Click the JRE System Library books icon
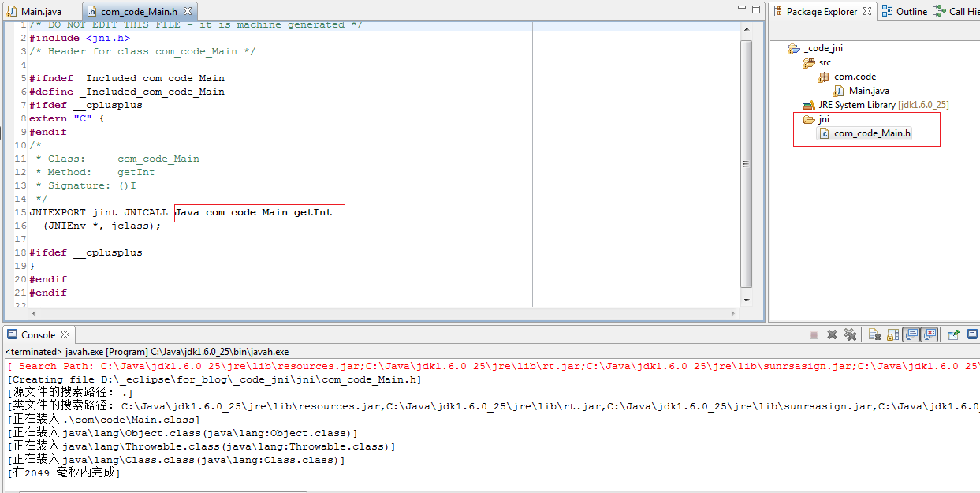The image size is (980, 493). pyautogui.click(x=809, y=105)
